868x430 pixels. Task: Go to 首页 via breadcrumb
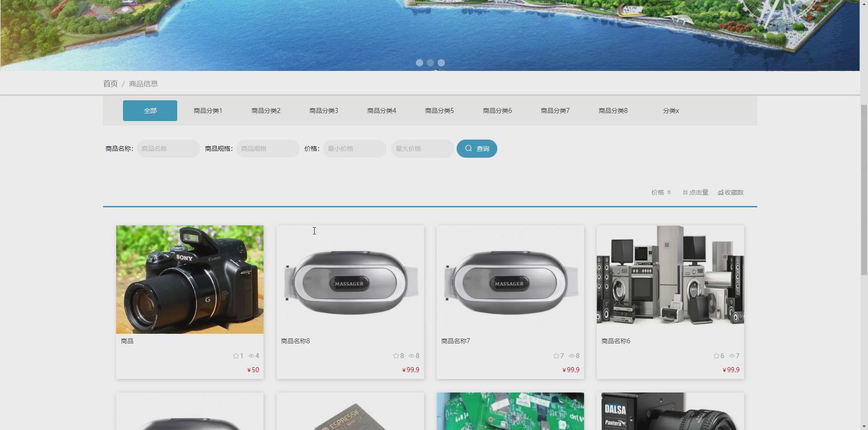[110, 84]
